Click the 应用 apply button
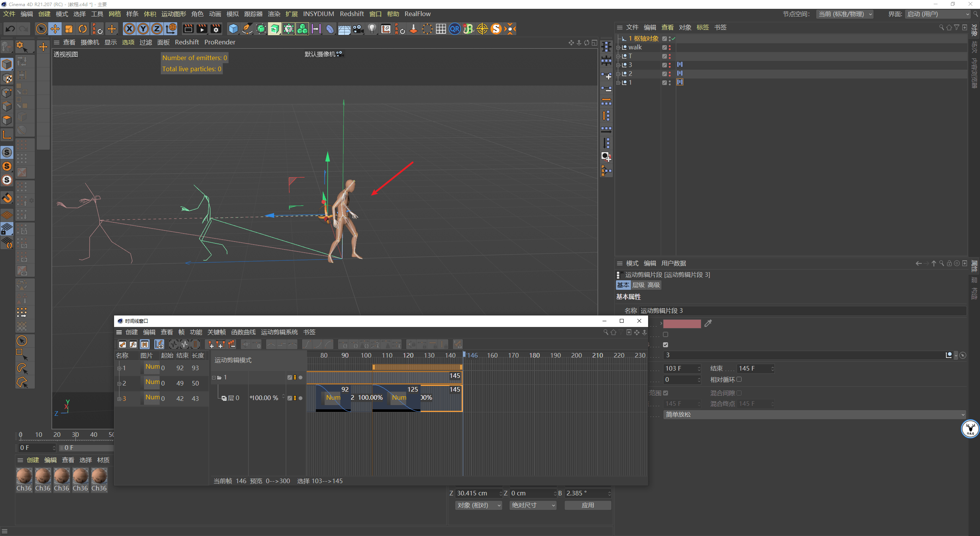Screen dimensions: 980x536 point(588,505)
